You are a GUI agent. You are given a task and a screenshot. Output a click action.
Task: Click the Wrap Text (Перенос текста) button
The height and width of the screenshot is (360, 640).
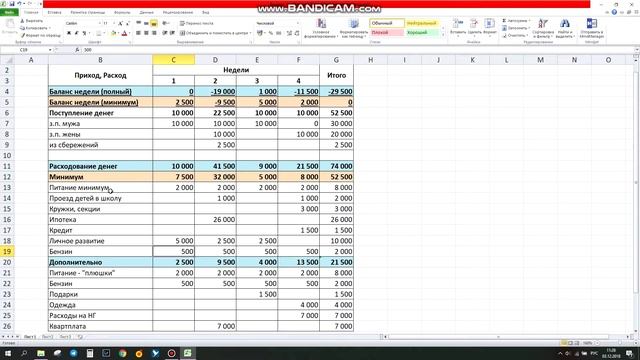tap(196, 23)
